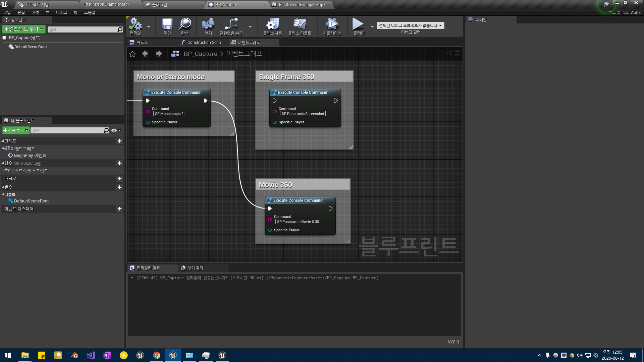Screen dimensions: 644x362
Task: Open the debug object filter dropdown
Action: [x=411, y=25]
